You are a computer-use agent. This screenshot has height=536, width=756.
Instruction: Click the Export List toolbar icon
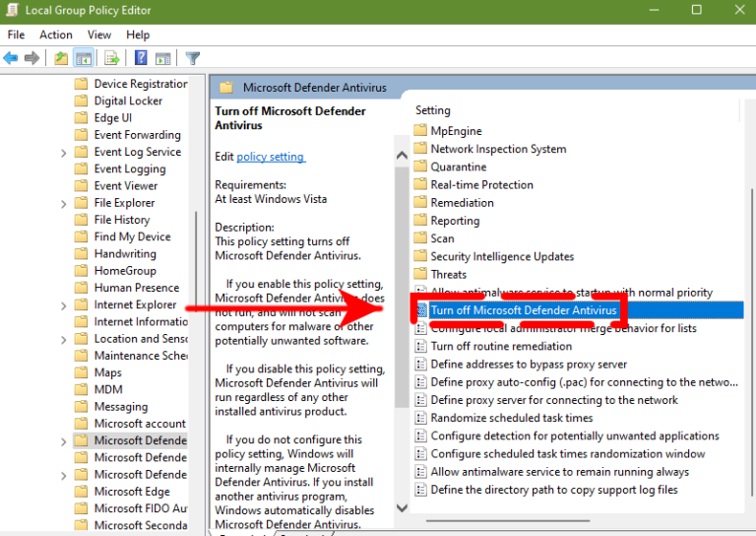[x=112, y=58]
